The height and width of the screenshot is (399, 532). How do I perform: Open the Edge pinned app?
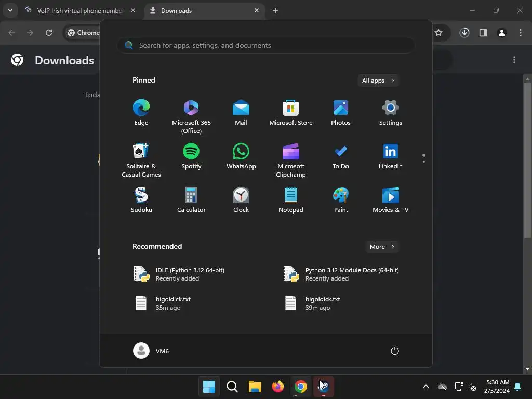coord(141,113)
